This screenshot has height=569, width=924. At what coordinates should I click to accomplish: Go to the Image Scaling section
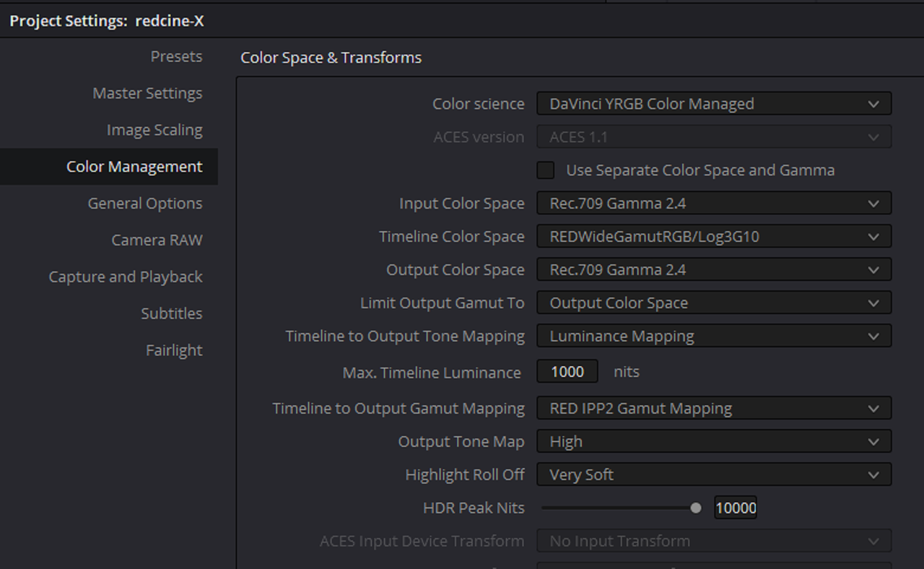[x=154, y=130]
